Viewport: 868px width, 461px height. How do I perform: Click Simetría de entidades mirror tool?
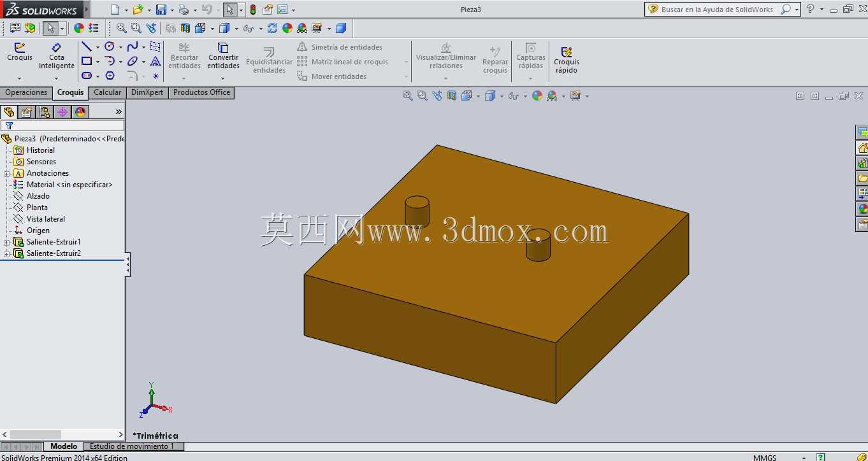click(340, 47)
